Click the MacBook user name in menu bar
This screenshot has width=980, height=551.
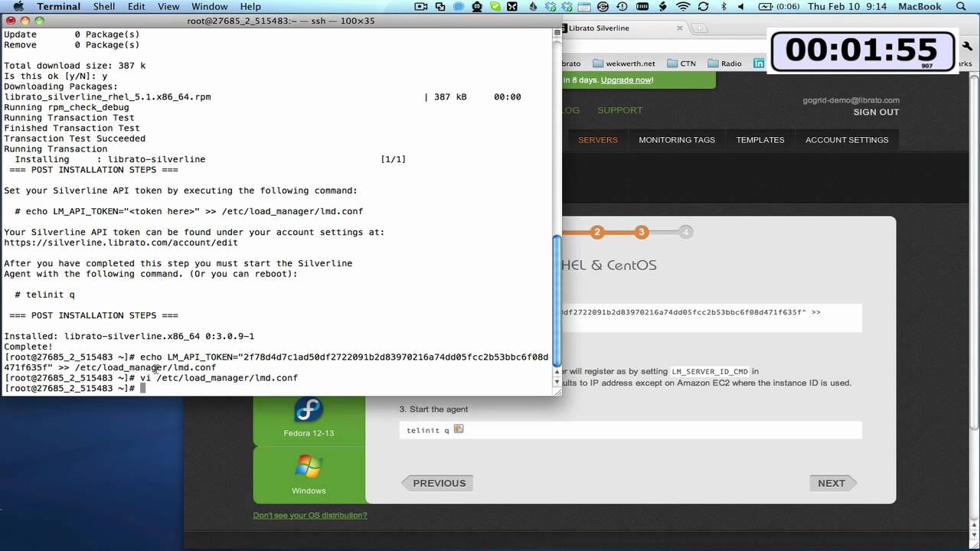click(x=920, y=7)
